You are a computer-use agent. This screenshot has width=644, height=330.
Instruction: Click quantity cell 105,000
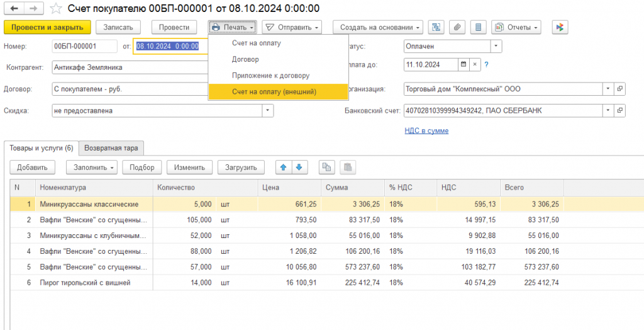point(185,220)
